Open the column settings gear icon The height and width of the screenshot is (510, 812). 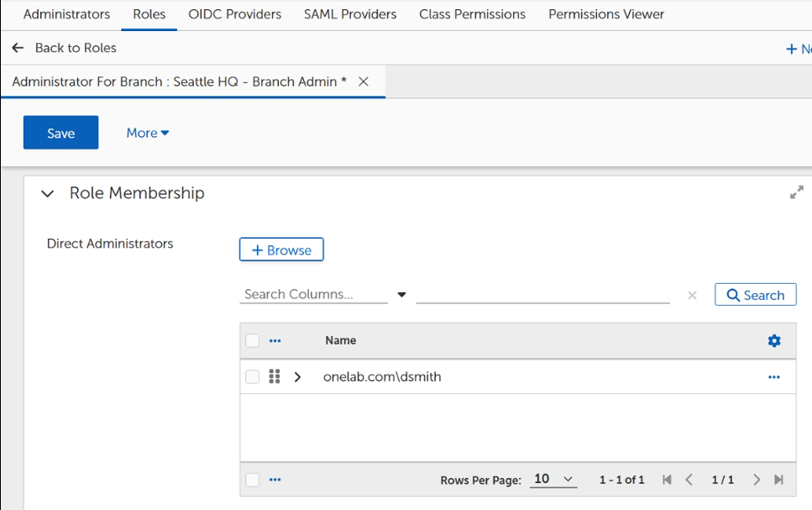coord(773,340)
